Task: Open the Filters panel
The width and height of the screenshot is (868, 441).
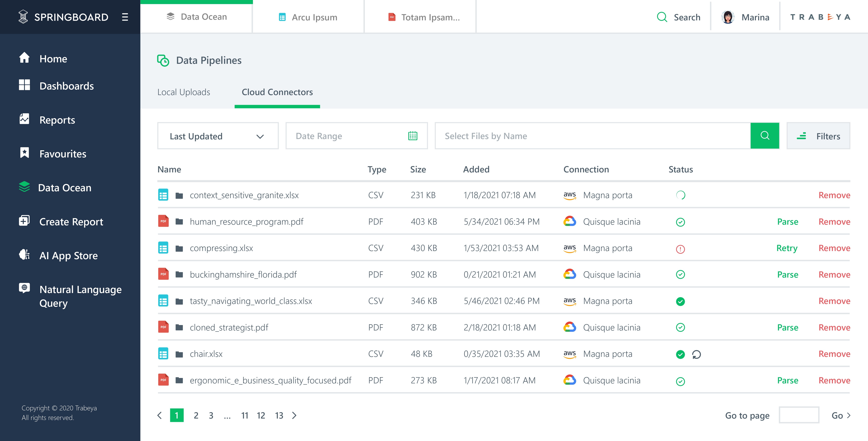Action: click(x=819, y=136)
